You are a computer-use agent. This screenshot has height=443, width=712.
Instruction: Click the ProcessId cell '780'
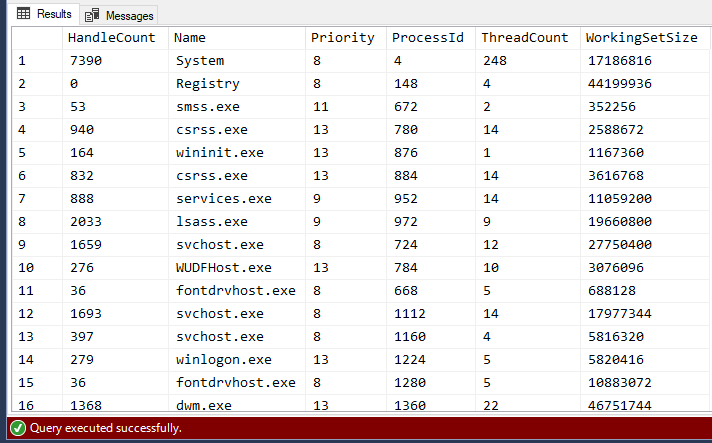tap(431, 130)
